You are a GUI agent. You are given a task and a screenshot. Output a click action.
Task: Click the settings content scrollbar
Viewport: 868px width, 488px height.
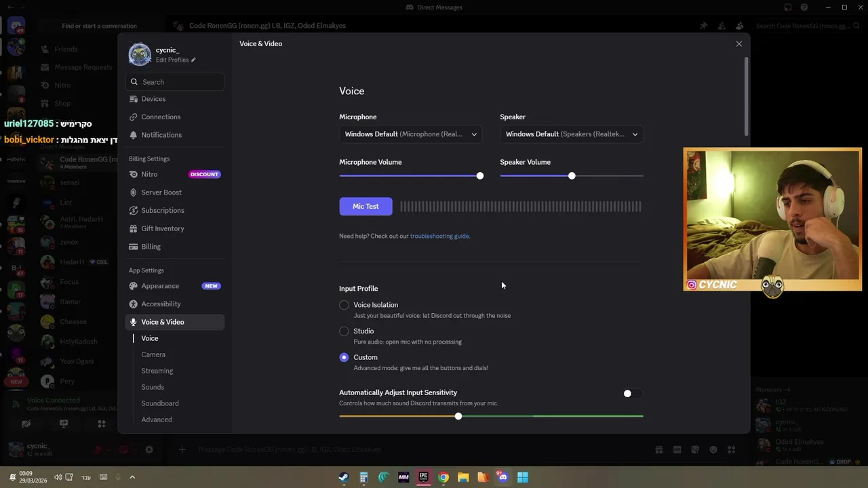coord(747,96)
